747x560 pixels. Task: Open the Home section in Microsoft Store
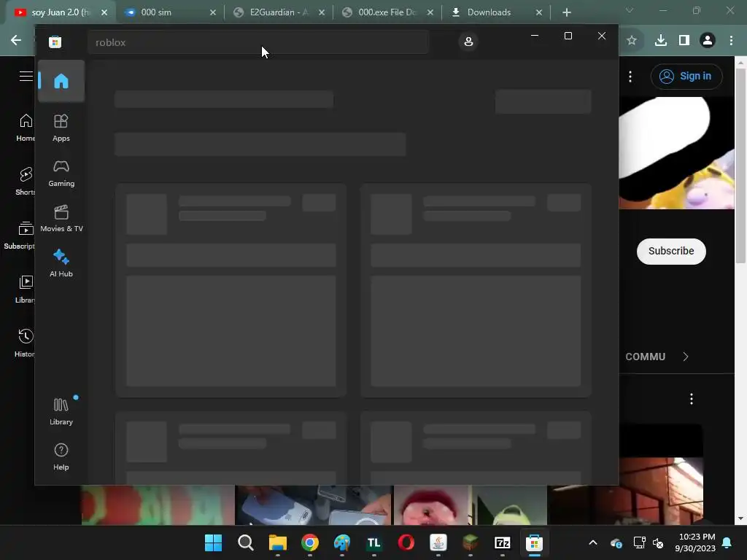61,82
